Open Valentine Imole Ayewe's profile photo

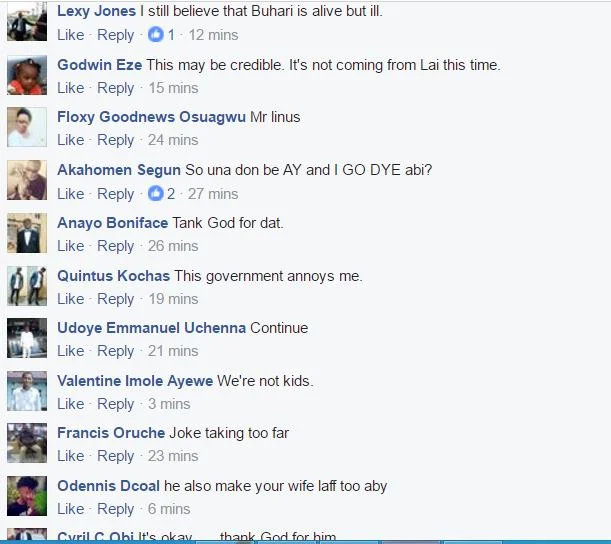(x=27, y=391)
